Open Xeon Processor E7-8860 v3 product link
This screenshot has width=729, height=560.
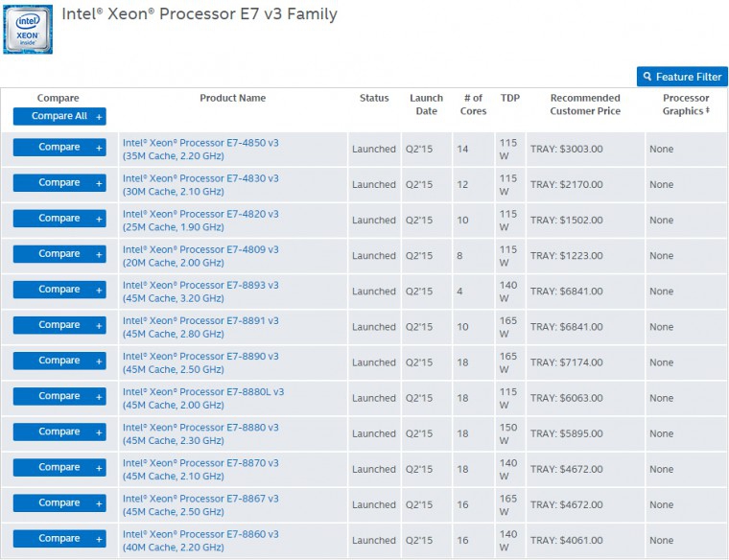(200, 541)
